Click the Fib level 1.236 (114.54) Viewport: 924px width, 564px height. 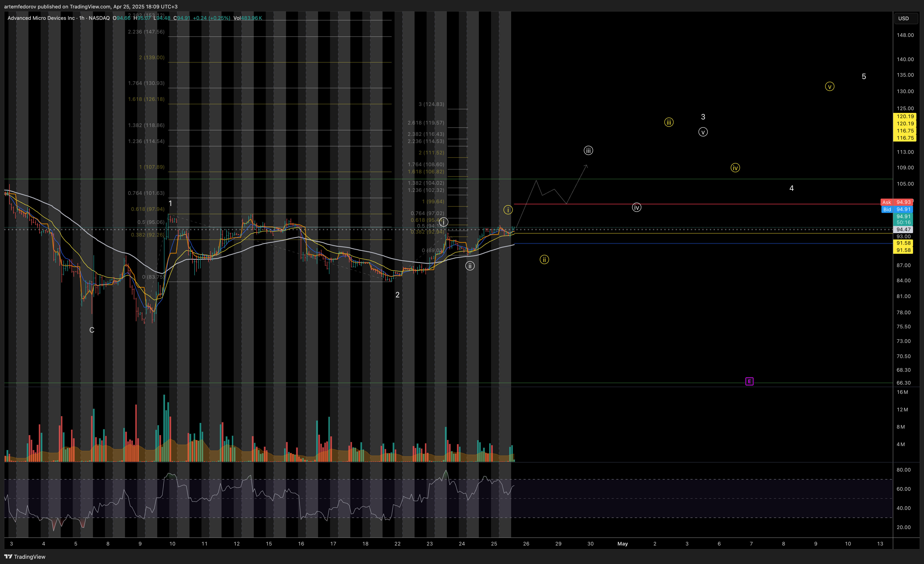146,141
